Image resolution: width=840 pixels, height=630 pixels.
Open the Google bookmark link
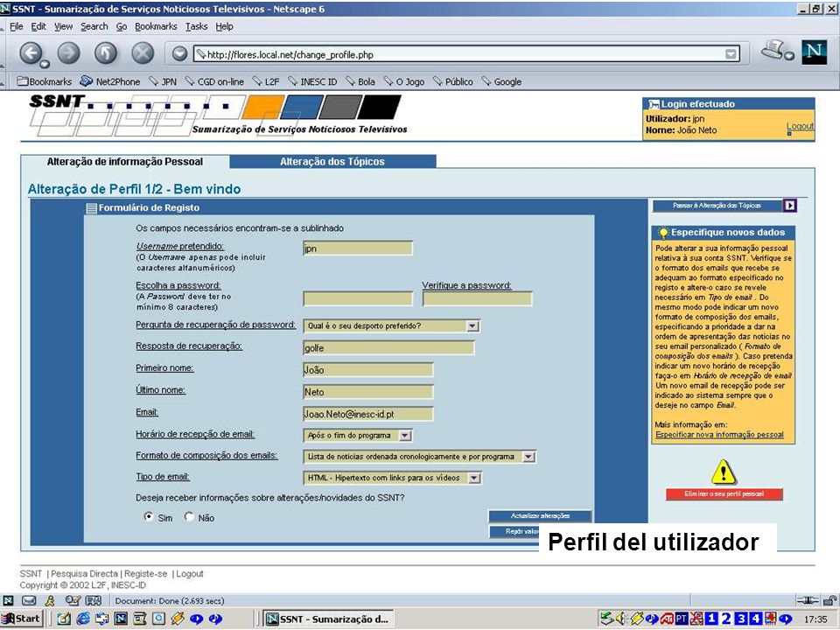click(502, 81)
